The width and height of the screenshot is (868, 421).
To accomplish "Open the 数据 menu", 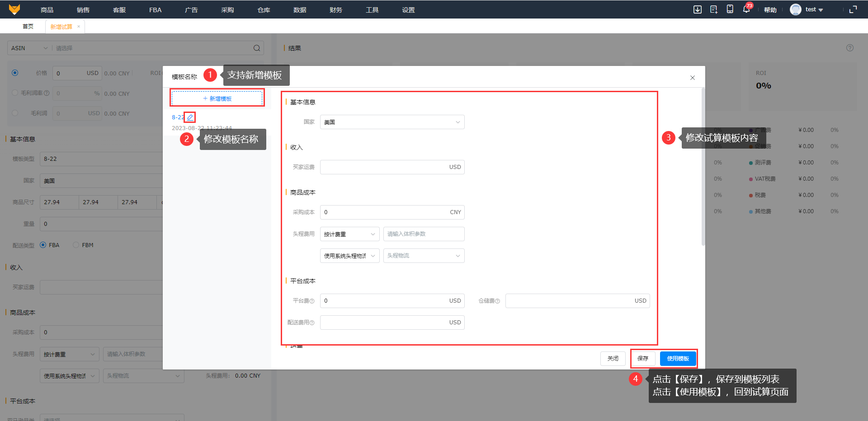I will tap(300, 10).
